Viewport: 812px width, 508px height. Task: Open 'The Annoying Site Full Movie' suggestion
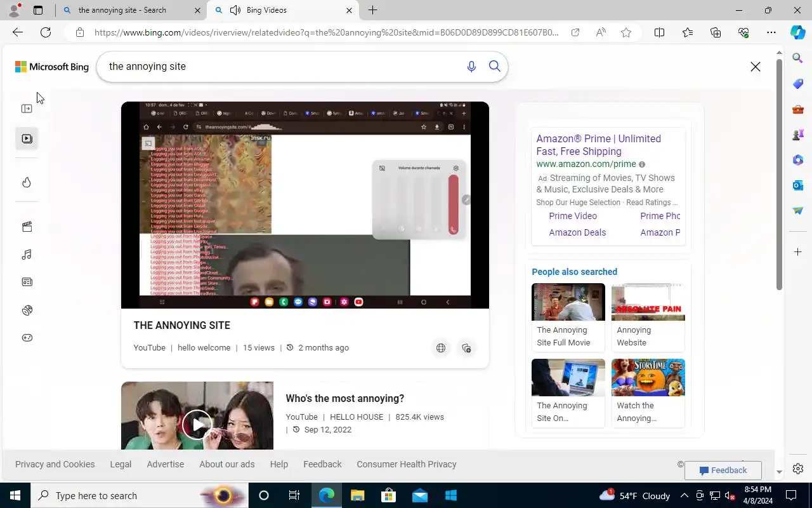pos(568,317)
